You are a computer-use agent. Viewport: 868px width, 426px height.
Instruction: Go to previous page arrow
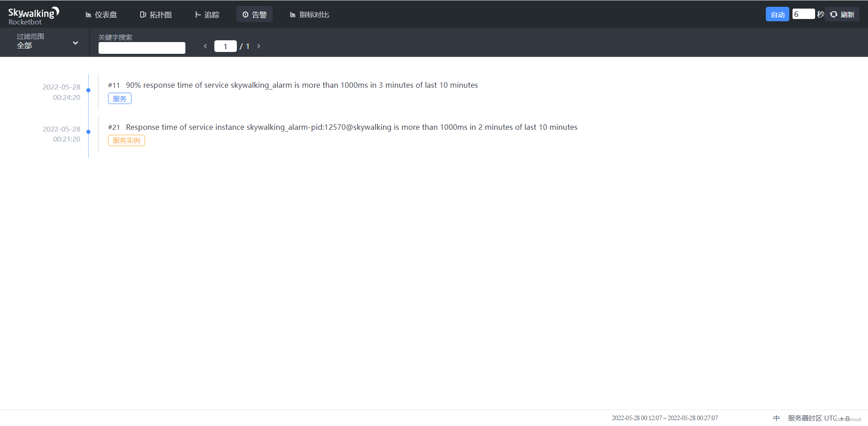[205, 46]
